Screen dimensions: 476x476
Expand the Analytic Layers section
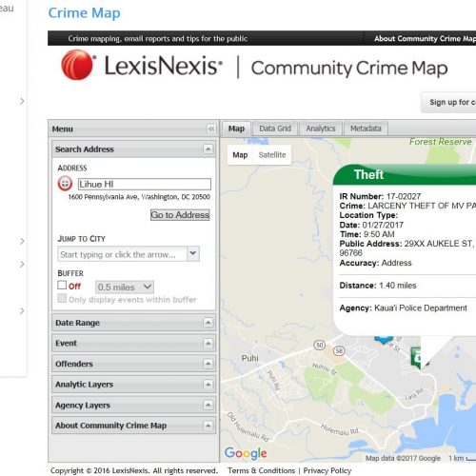[x=208, y=385]
